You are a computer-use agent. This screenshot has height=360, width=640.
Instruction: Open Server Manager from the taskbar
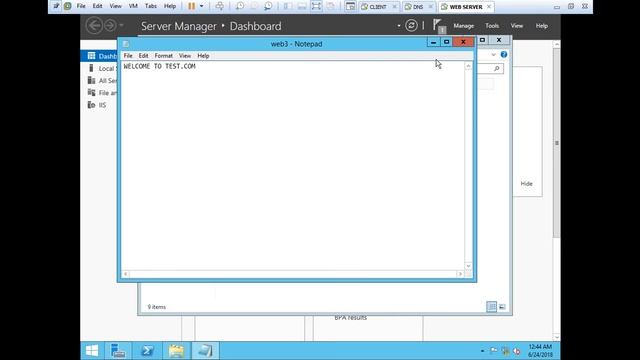(118, 351)
